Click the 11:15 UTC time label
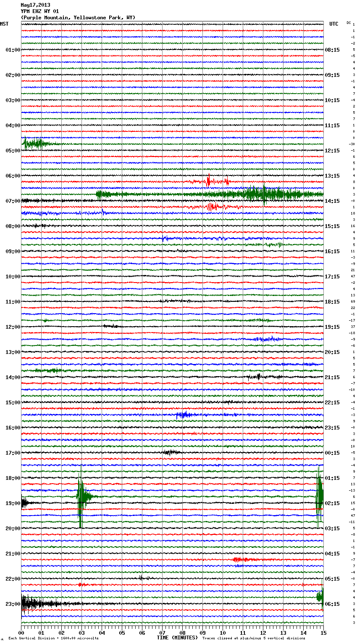This screenshot has height=644, width=357. pos(332,126)
